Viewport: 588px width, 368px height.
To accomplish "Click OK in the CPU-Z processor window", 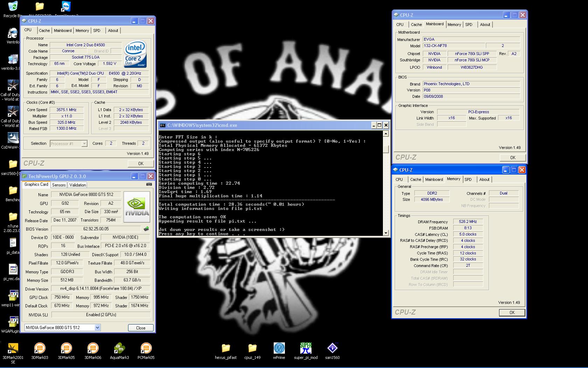I will [x=141, y=163].
